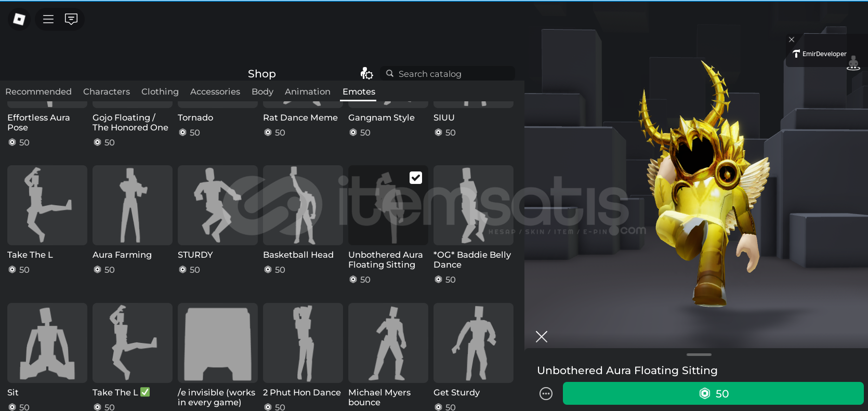Open the hamburger menu
868x411 pixels.
point(48,19)
